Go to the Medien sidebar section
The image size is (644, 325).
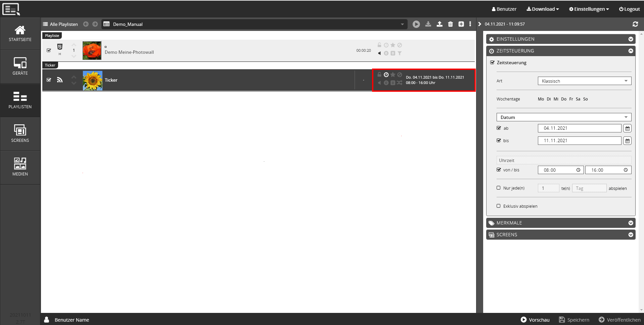point(20,167)
